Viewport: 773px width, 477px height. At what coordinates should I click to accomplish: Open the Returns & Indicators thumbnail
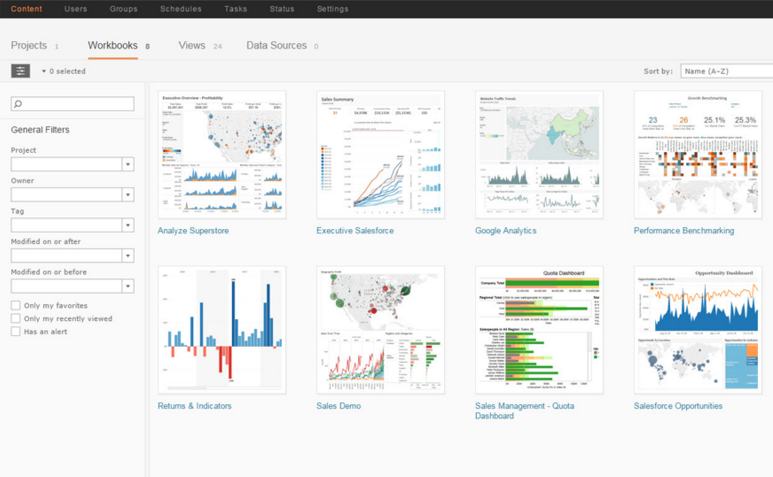(x=222, y=330)
